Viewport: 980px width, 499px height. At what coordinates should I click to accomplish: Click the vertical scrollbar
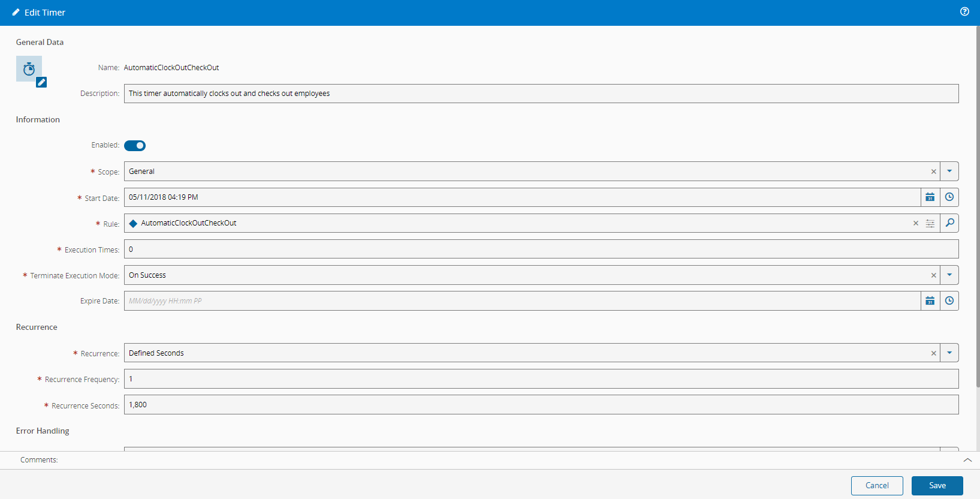978,207
